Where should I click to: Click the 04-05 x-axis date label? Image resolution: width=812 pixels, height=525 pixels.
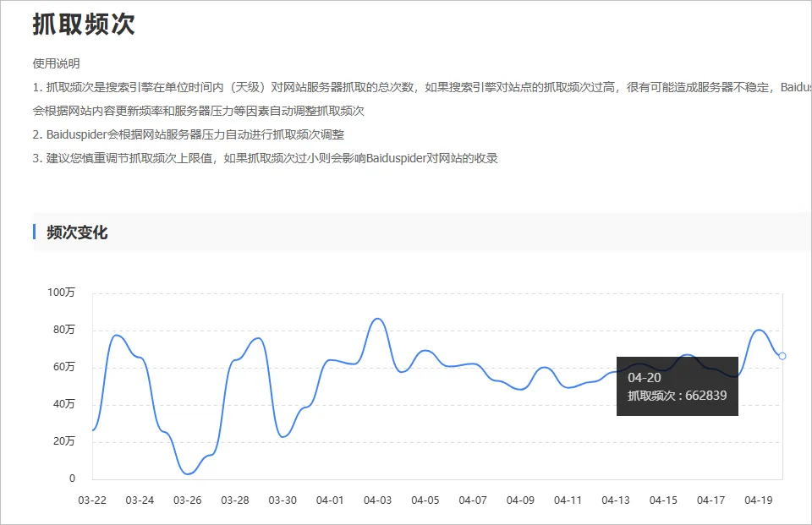click(425, 500)
